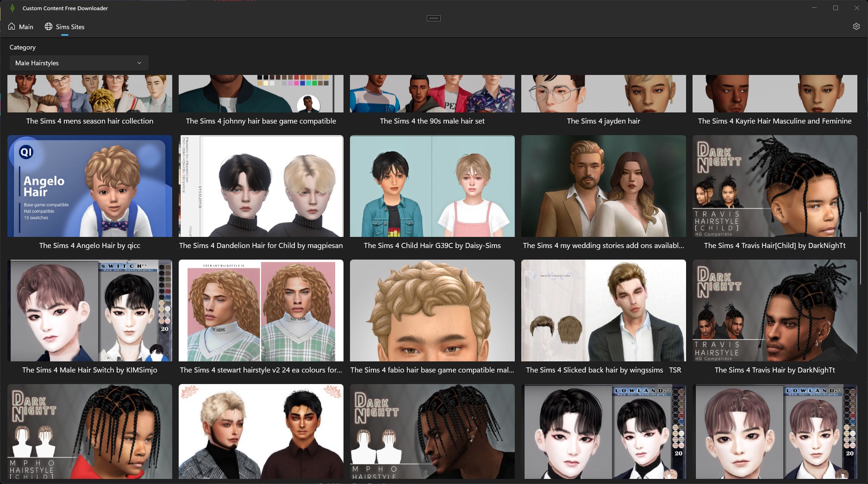Click 'The Sims 4 Kayrie Hair Masculine and Feminine' title
The width and height of the screenshot is (868, 484).
[775, 121]
